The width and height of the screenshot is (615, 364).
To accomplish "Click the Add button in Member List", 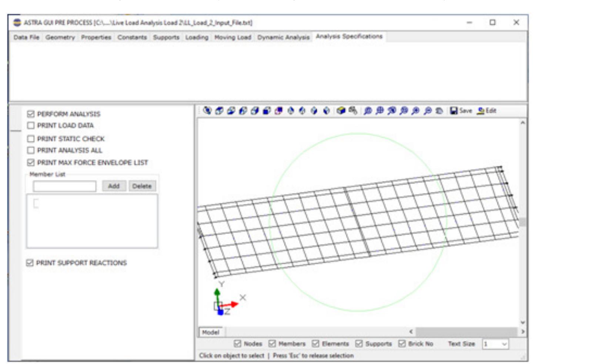I will point(115,186).
